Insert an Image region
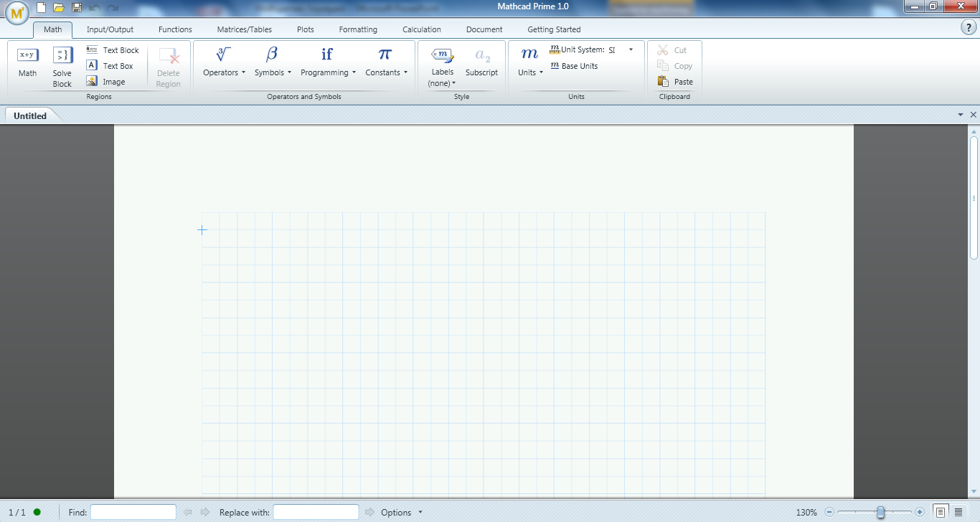This screenshot has height=522, width=980. pyautogui.click(x=105, y=82)
